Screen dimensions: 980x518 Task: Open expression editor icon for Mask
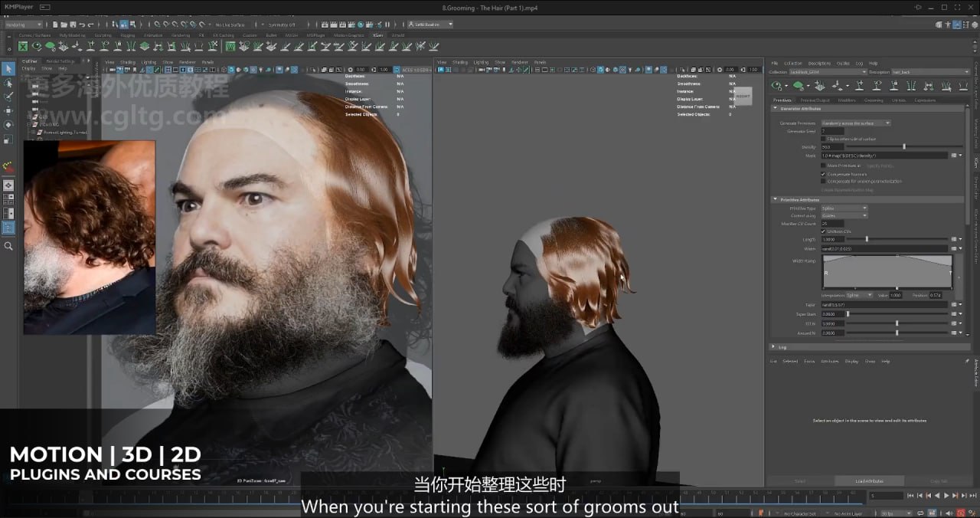tap(954, 156)
